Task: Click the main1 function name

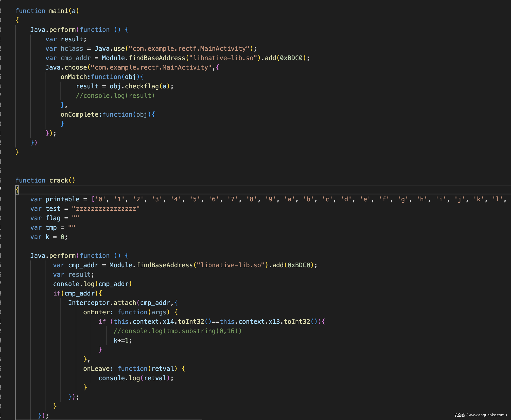Action: [x=58, y=11]
